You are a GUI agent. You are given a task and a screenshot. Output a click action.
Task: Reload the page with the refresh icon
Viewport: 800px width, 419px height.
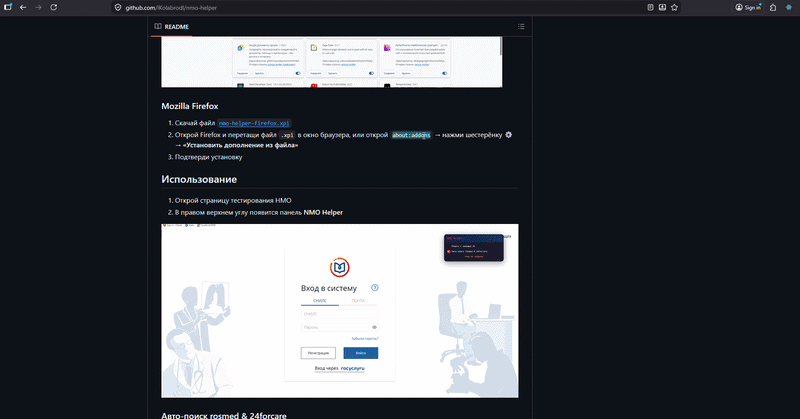point(54,7)
